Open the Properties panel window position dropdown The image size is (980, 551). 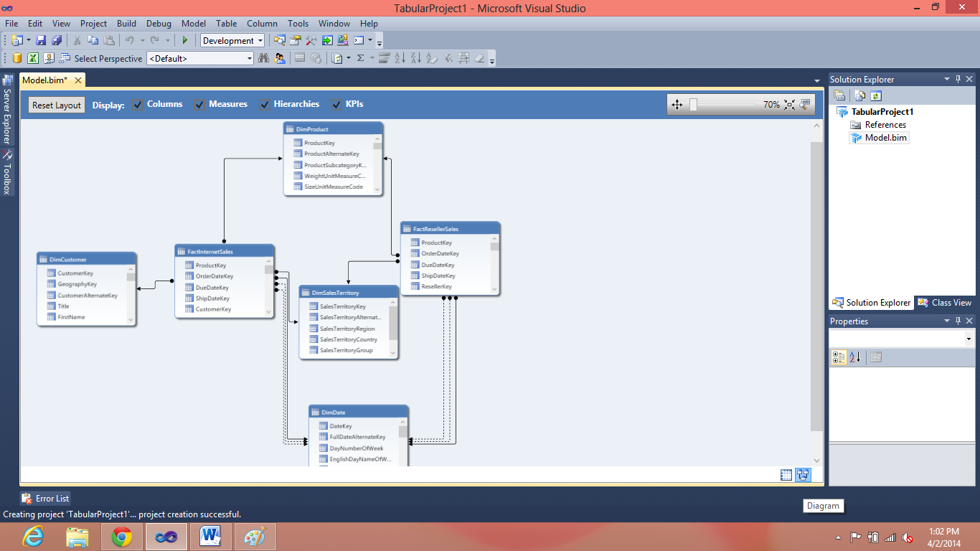coord(946,321)
